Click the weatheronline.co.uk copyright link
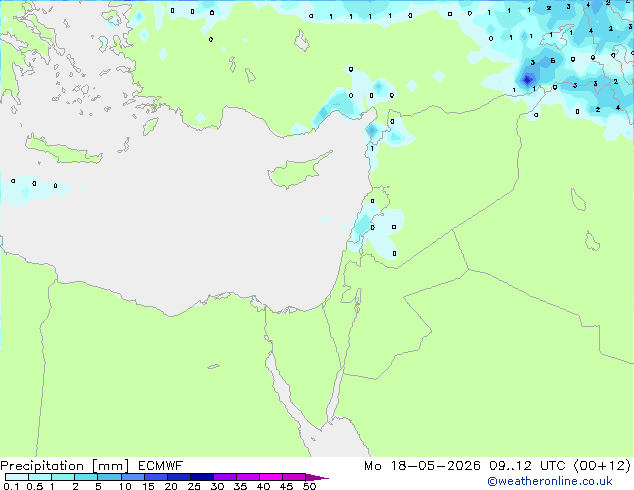634x490 pixels. pyautogui.click(x=550, y=481)
